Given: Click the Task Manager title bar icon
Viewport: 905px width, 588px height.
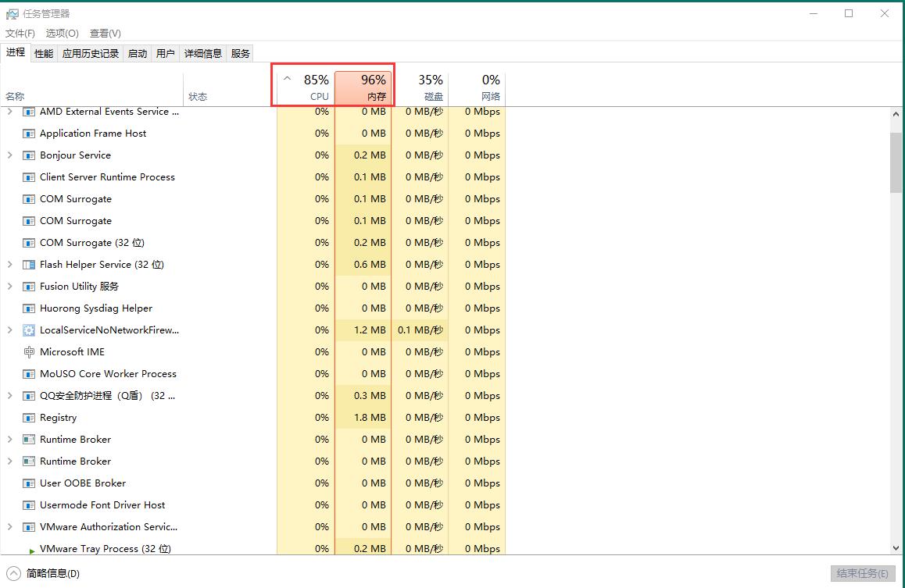Looking at the screenshot, I should [x=12, y=13].
